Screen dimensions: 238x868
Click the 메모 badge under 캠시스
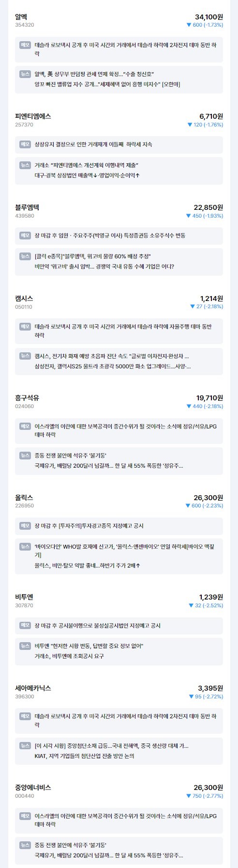point(25,327)
